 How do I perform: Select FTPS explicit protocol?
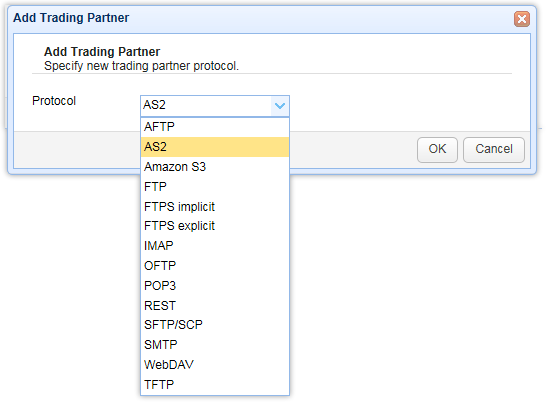pos(215,226)
